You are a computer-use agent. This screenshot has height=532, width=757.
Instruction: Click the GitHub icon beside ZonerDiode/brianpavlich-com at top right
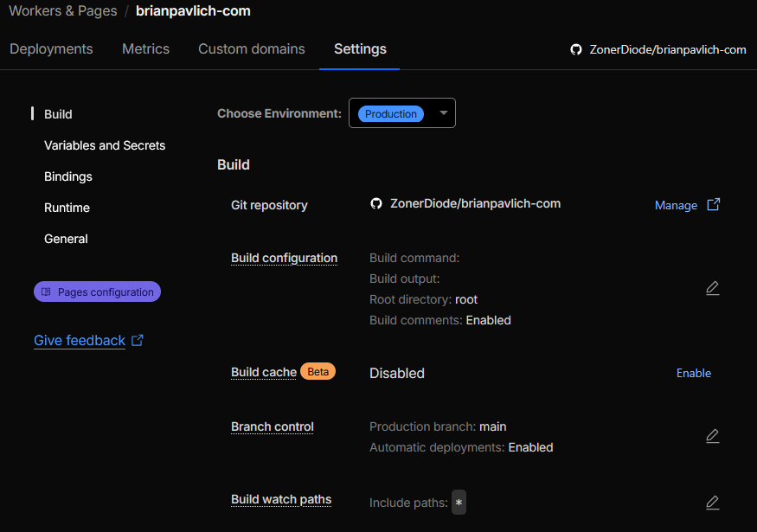point(576,49)
